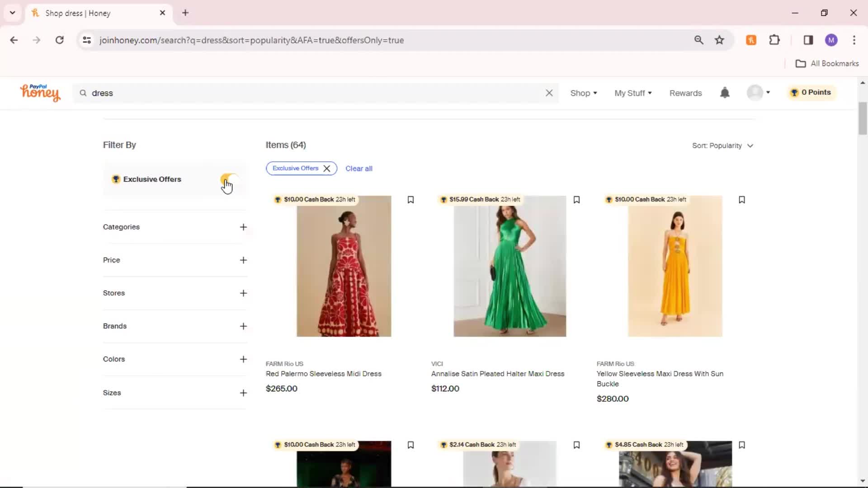The image size is (868, 488).
Task: Go to Rewards
Action: [x=685, y=93]
